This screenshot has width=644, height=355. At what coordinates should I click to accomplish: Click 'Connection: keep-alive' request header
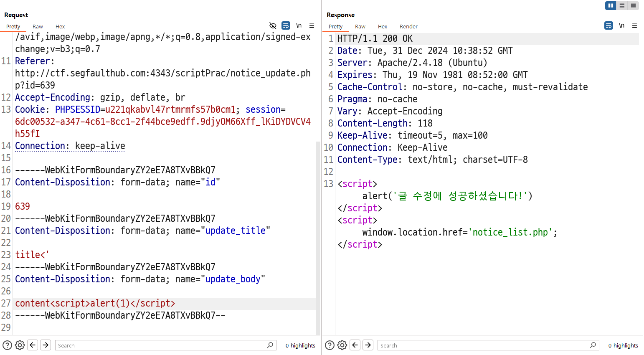pyautogui.click(x=70, y=146)
